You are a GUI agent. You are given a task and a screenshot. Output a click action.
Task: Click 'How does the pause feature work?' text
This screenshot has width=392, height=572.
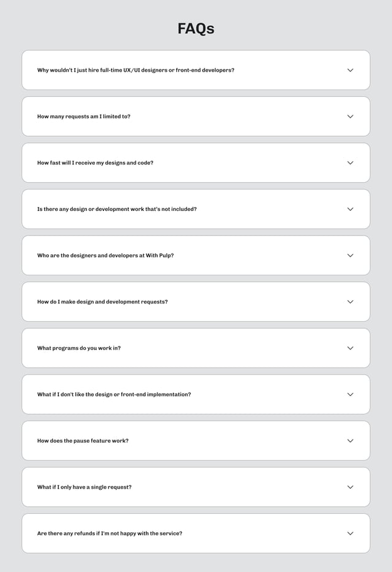click(83, 441)
